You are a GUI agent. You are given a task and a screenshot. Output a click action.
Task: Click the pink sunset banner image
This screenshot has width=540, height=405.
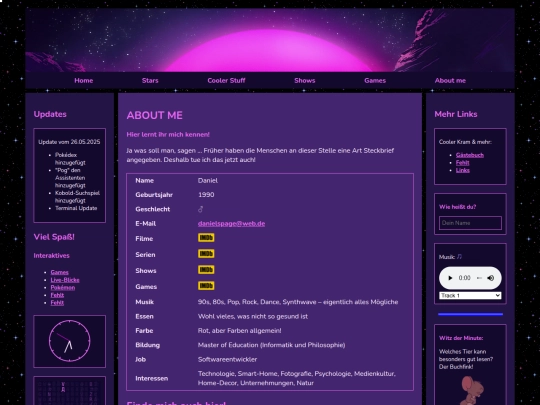tap(270, 40)
